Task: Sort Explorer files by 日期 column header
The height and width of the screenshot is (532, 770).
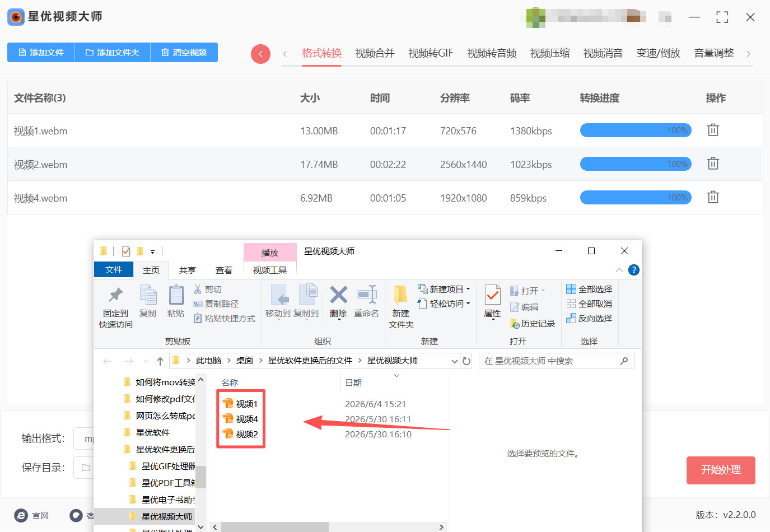Action: [x=353, y=382]
